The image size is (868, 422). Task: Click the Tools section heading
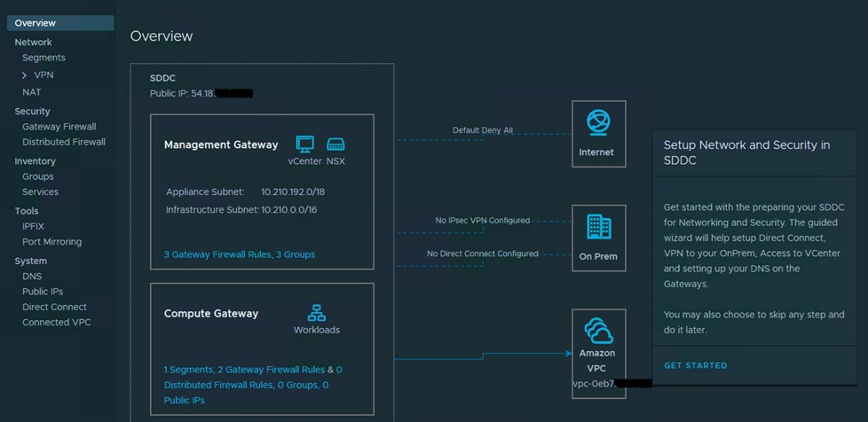point(27,211)
